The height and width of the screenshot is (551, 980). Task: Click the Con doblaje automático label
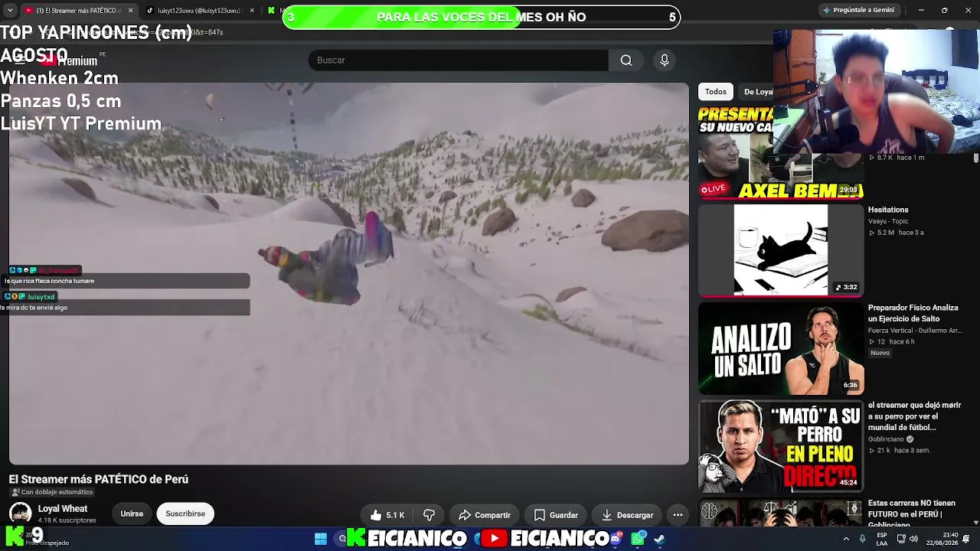(x=52, y=492)
